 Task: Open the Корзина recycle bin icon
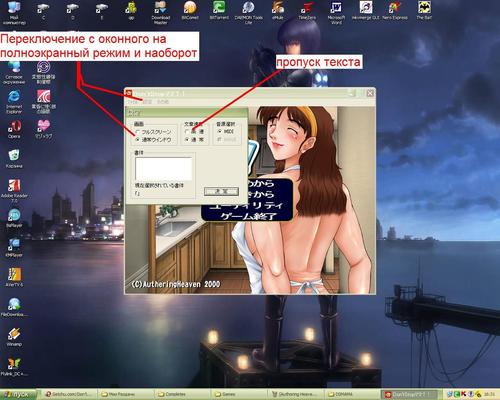tap(14, 159)
